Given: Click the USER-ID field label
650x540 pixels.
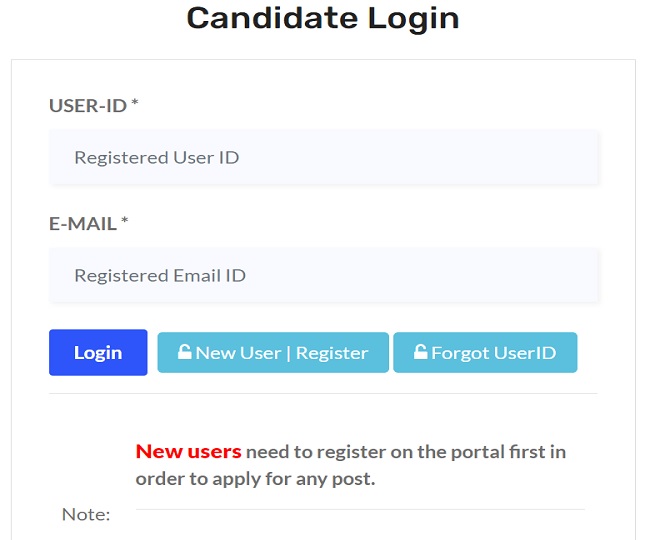Looking at the screenshot, I should 87,105.
